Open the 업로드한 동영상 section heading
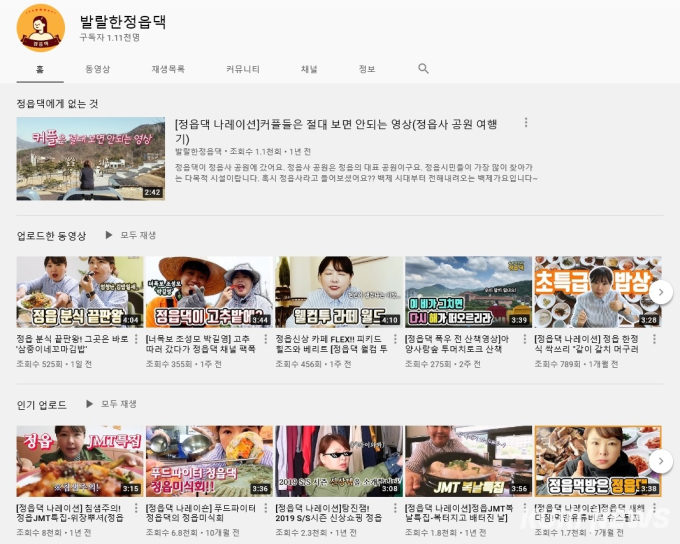The width and height of the screenshot is (680, 544). pyautogui.click(x=51, y=236)
